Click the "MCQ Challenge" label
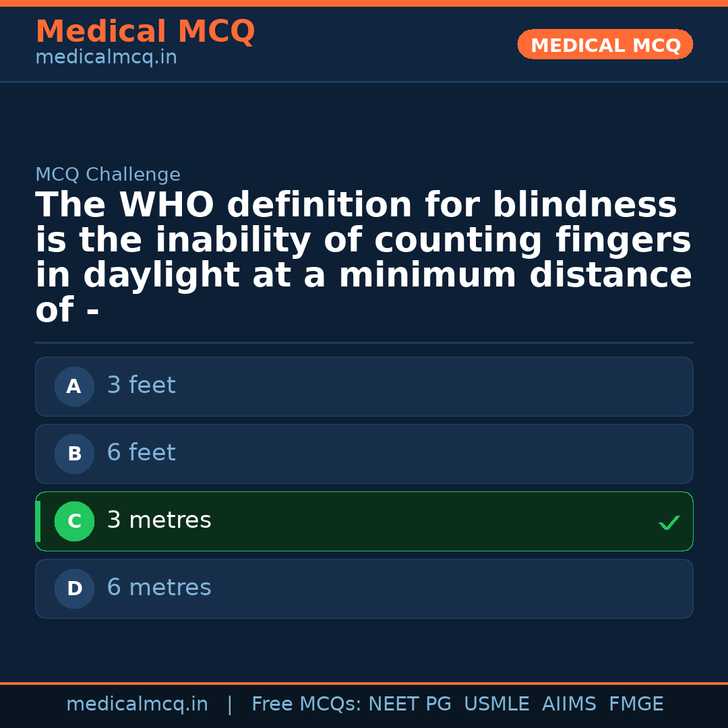The image size is (728, 728). (x=108, y=175)
